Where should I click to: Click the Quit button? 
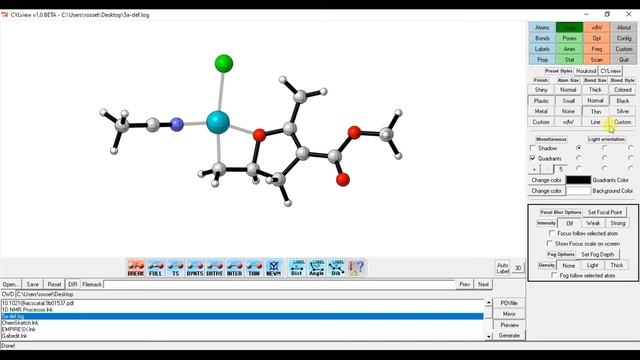tap(624, 60)
